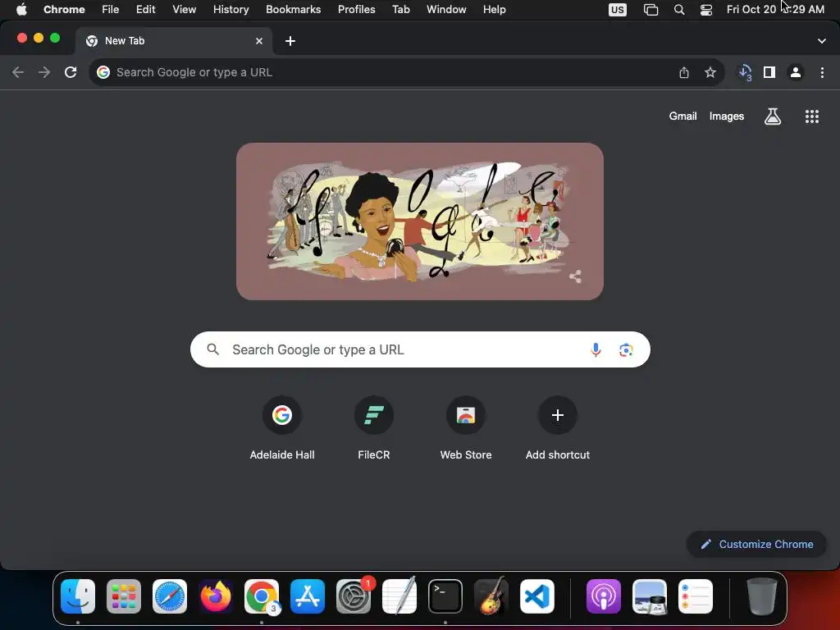The image size is (840, 630).
Task: Share this page from address bar
Action: coord(684,72)
